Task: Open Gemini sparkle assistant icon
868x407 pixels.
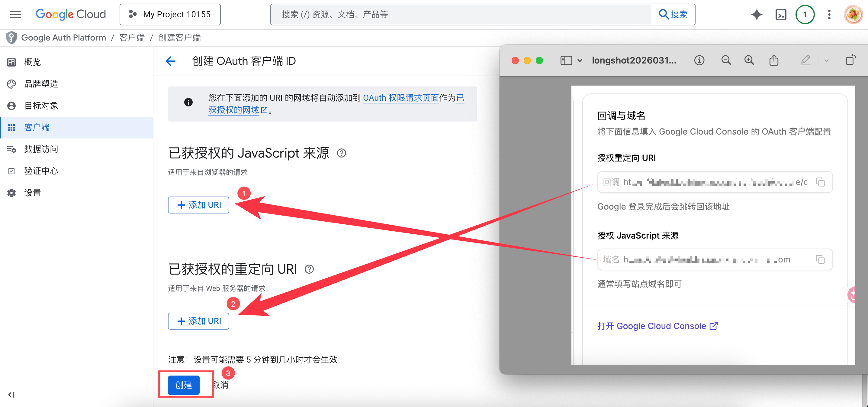Action: tap(757, 15)
